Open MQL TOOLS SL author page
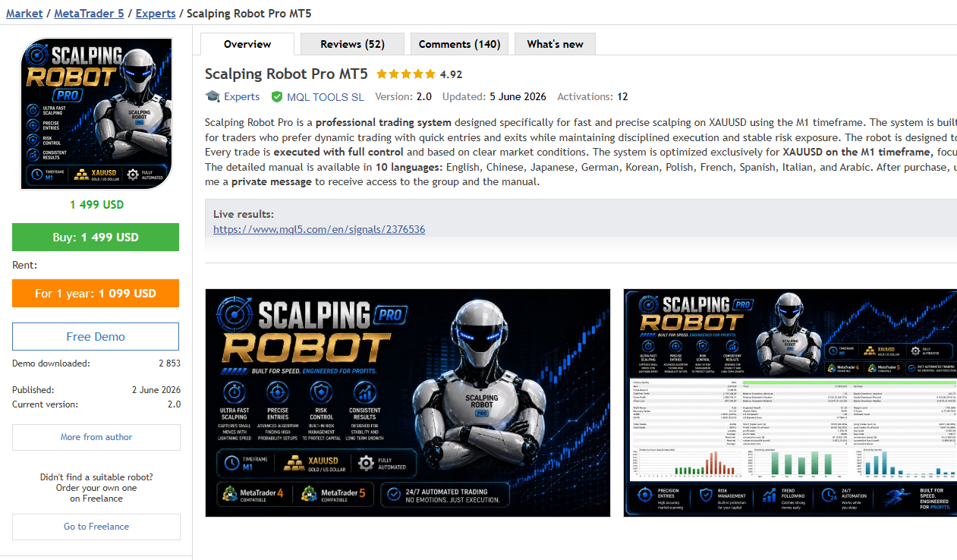This screenshot has width=957, height=560. coord(326,97)
